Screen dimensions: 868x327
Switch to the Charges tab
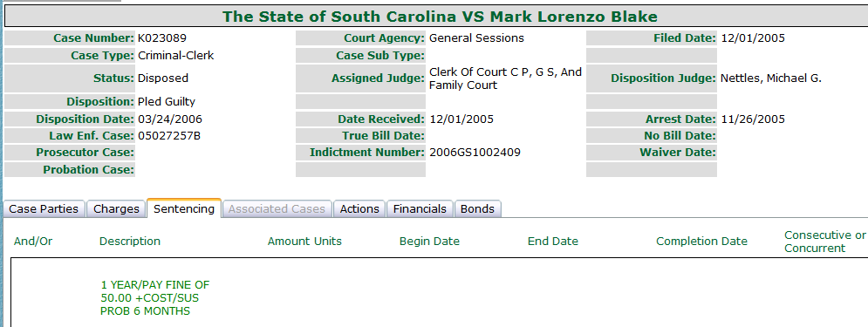click(116, 208)
